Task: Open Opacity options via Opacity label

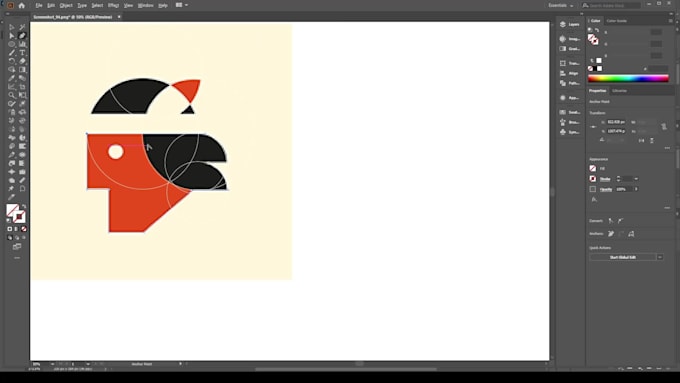Action: pos(606,189)
